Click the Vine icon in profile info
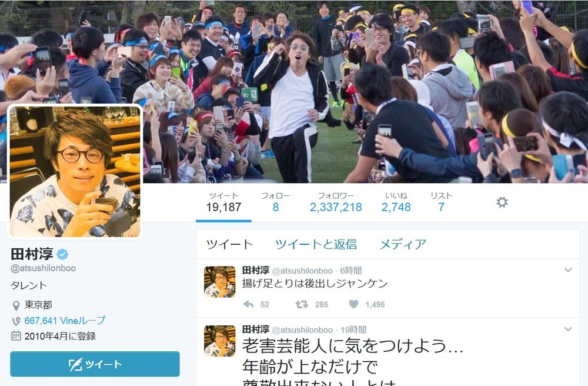 [x=16, y=321]
